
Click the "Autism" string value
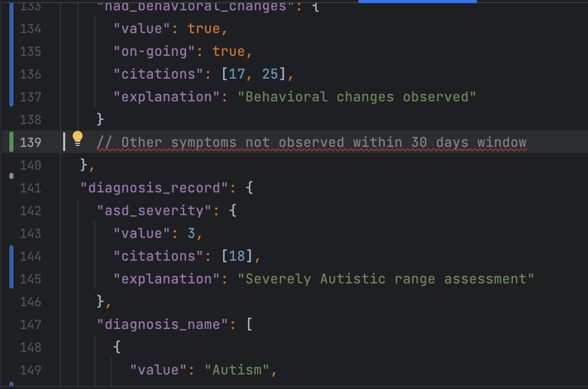[x=237, y=370]
